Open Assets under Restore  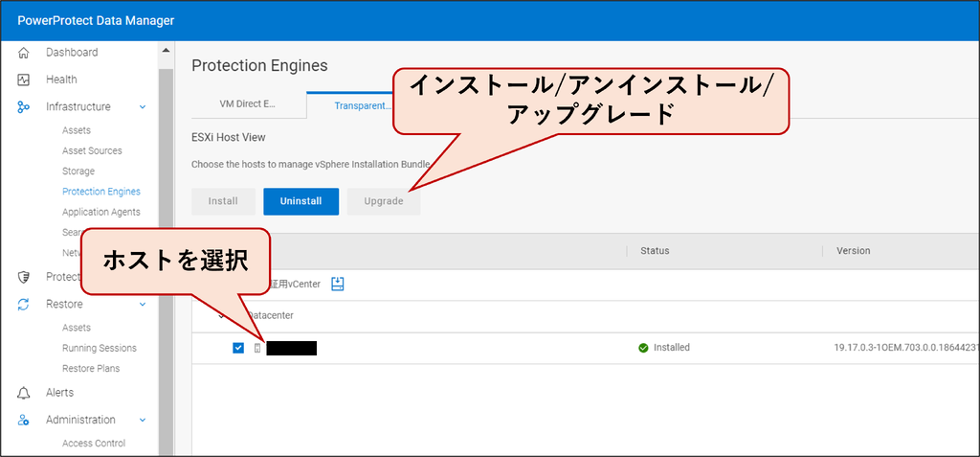[77, 328]
